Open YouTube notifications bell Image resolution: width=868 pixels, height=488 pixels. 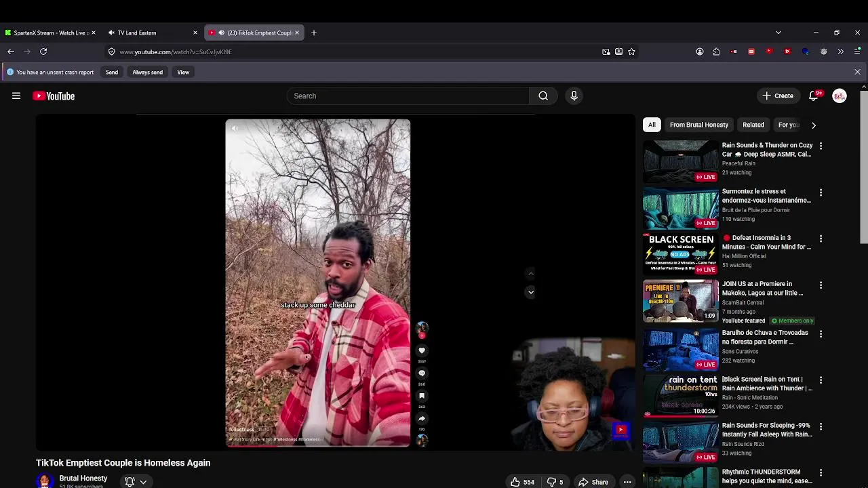[813, 96]
